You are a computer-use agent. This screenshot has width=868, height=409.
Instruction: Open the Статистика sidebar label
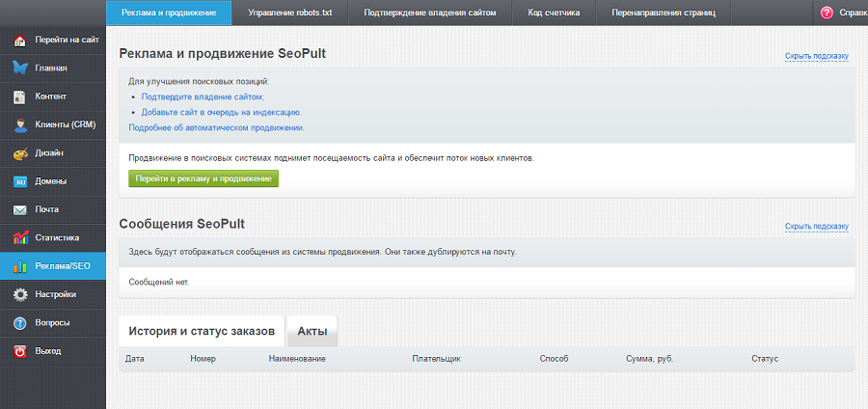(x=57, y=237)
